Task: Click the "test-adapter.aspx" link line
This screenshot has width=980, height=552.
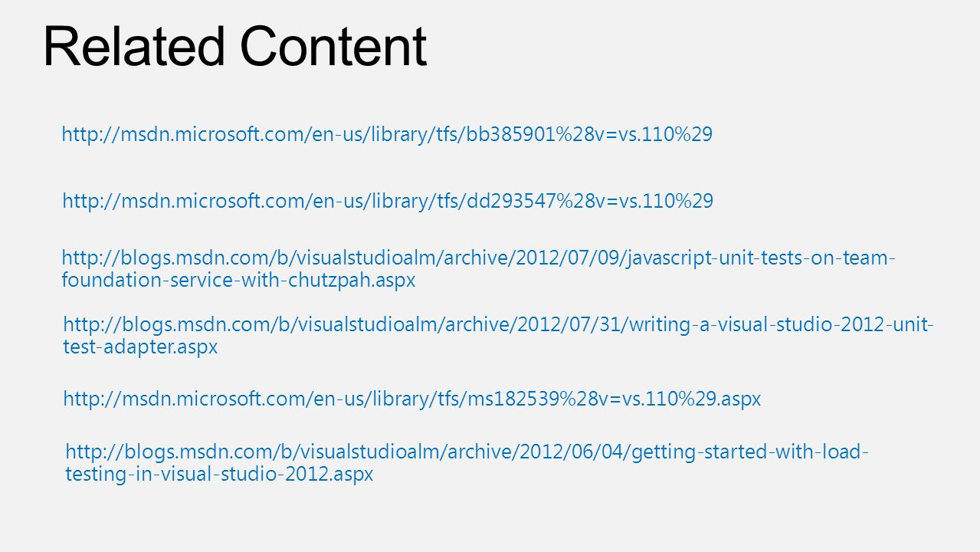Action: pos(140,347)
